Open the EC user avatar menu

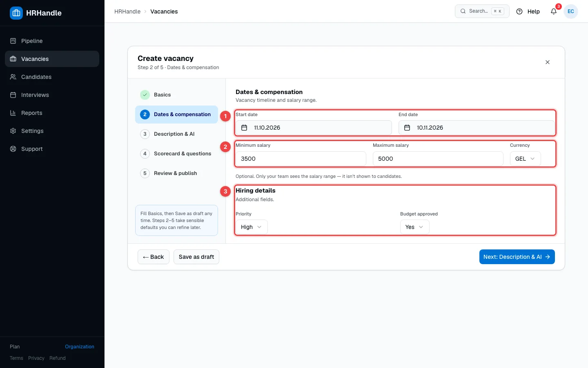pos(571,11)
